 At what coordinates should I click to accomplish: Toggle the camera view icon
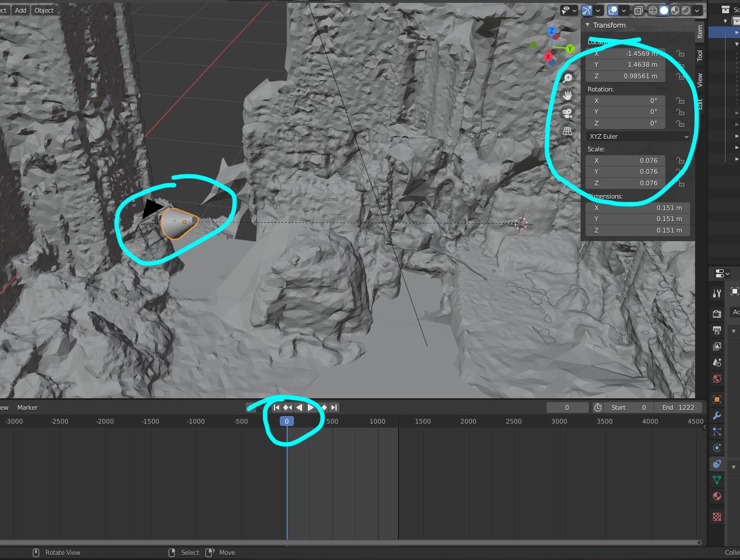coord(567,113)
